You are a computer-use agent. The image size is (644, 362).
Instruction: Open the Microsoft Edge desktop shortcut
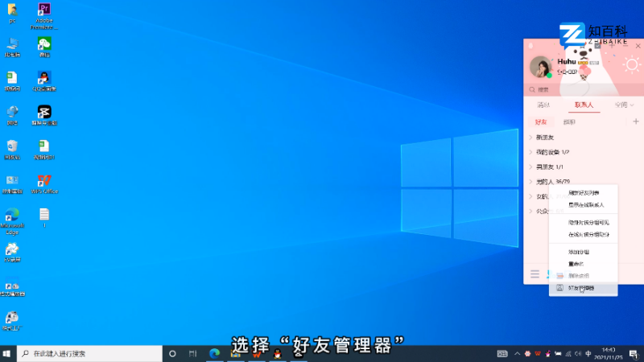pos(12,216)
